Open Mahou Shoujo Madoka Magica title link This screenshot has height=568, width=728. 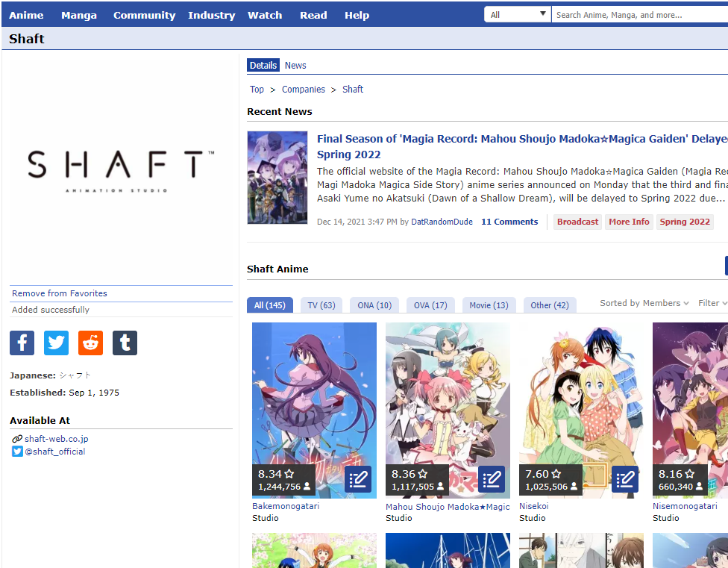coord(448,507)
